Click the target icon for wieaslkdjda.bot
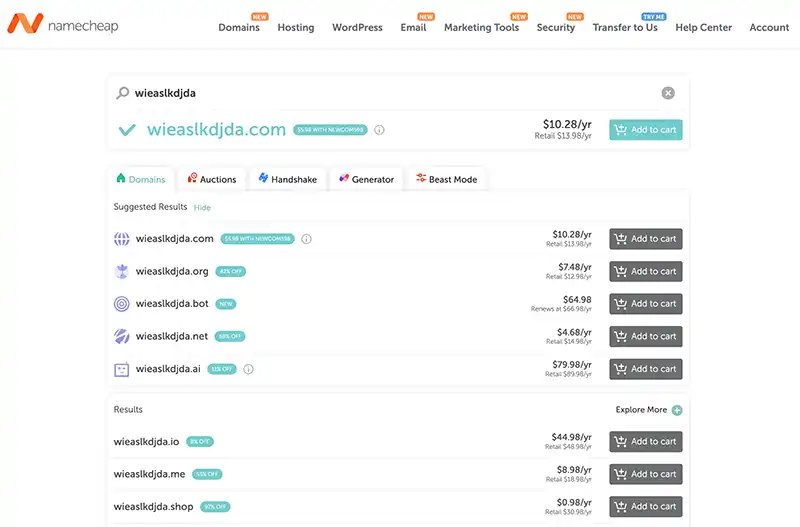 point(121,304)
